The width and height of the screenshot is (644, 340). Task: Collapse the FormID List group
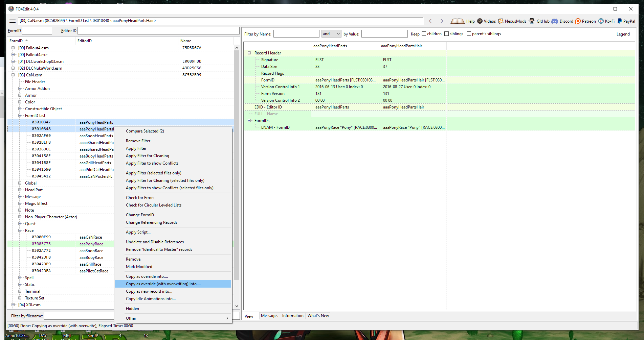click(20, 116)
